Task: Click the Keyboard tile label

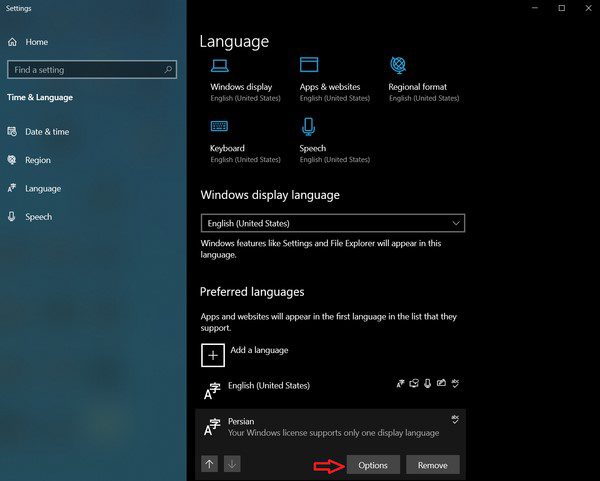Action: coord(227,148)
